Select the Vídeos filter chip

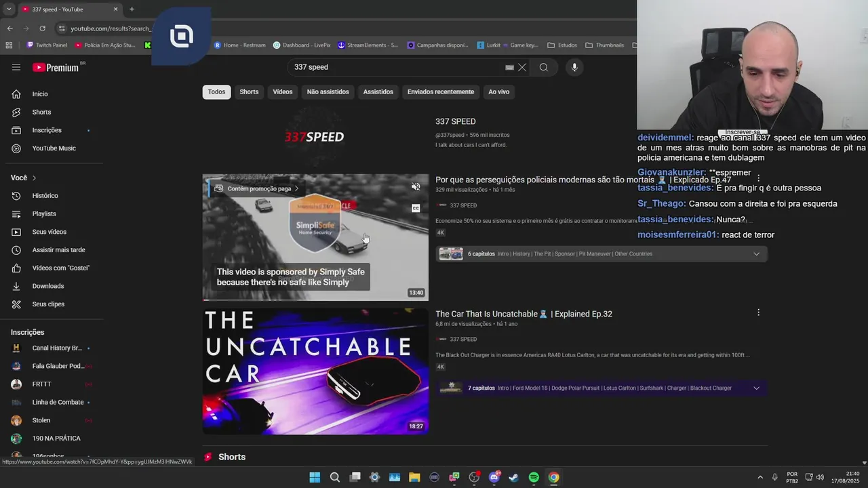[283, 92]
